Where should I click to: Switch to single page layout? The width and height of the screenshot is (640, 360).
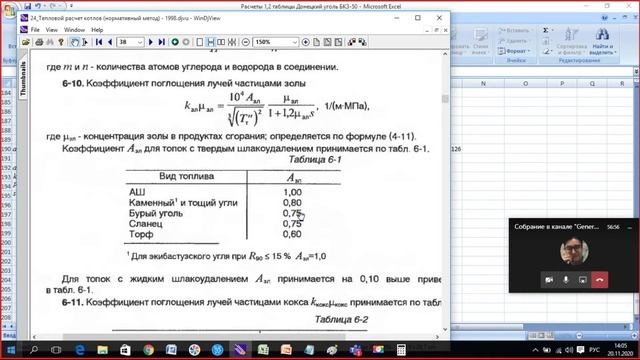(x=200, y=42)
